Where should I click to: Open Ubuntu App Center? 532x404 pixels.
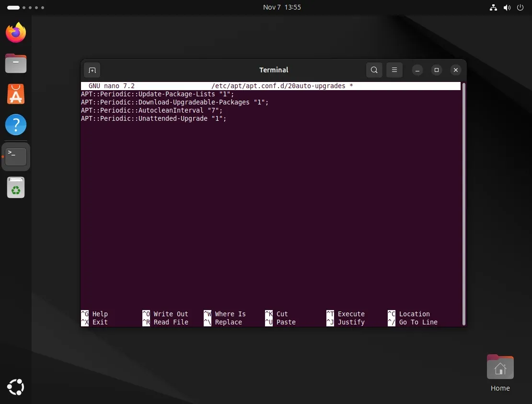16,94
